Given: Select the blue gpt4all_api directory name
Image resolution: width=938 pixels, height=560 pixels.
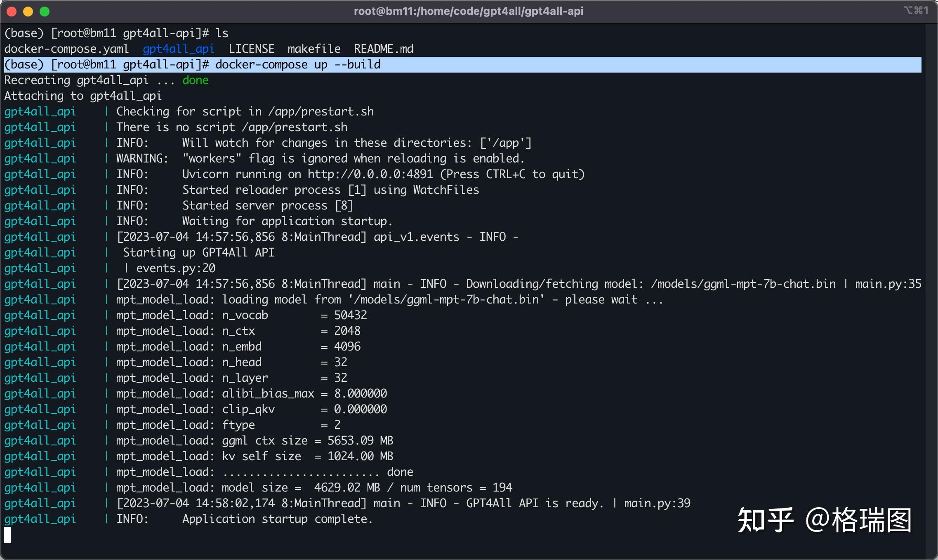Looking at the screenshot, I should point(178,49).
